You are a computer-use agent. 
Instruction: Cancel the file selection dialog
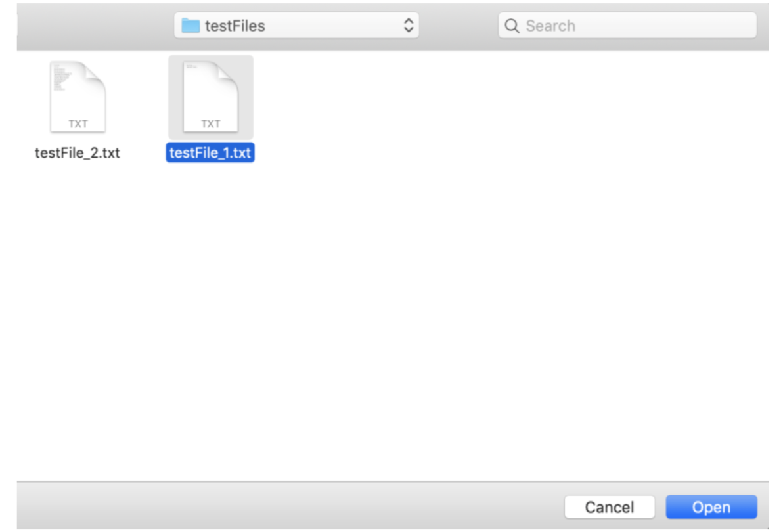(609, 506)
